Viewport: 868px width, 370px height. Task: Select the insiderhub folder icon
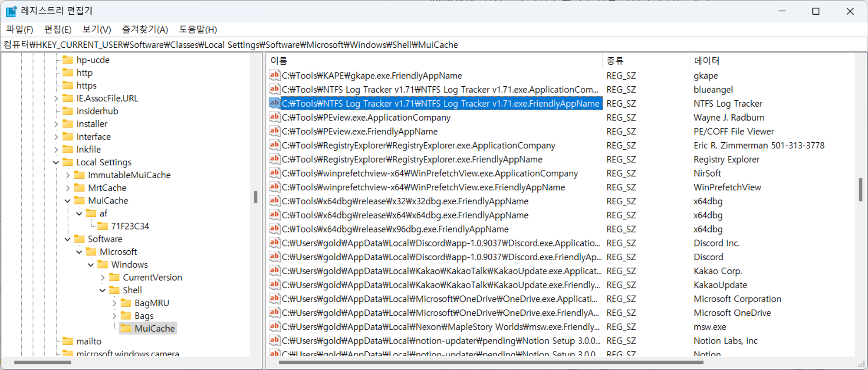(68, 111)
